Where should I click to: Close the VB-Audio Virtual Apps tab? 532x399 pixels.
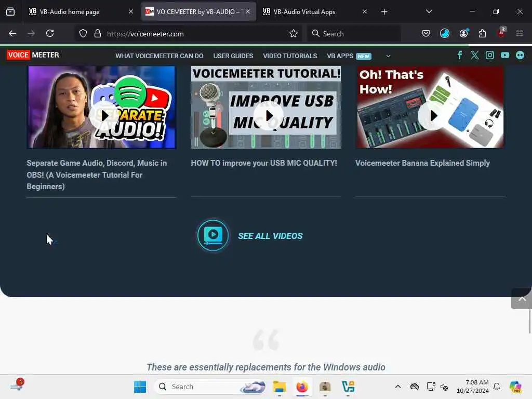click(365, 11)
